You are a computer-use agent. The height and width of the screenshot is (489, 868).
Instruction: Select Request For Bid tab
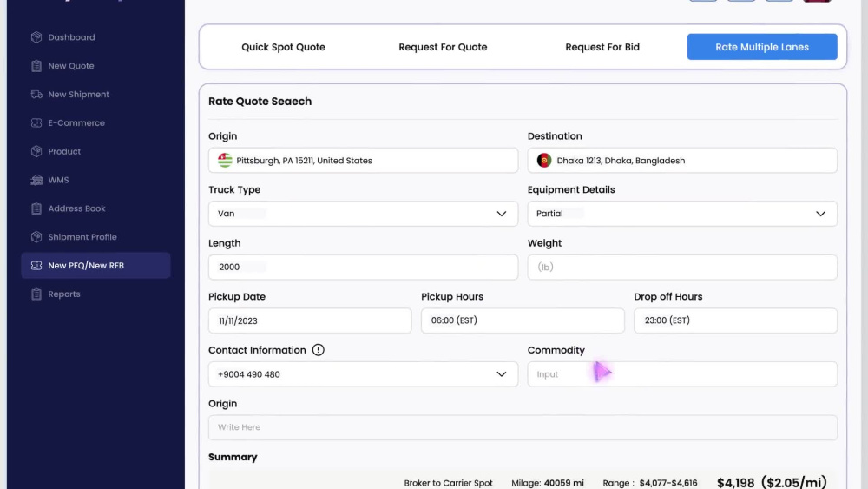pyautogui.click(x=602, y=47)
